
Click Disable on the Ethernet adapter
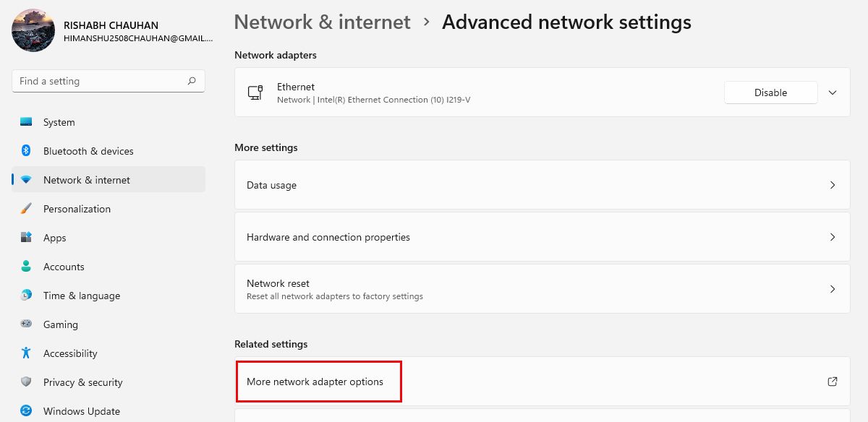pos(770,92)
